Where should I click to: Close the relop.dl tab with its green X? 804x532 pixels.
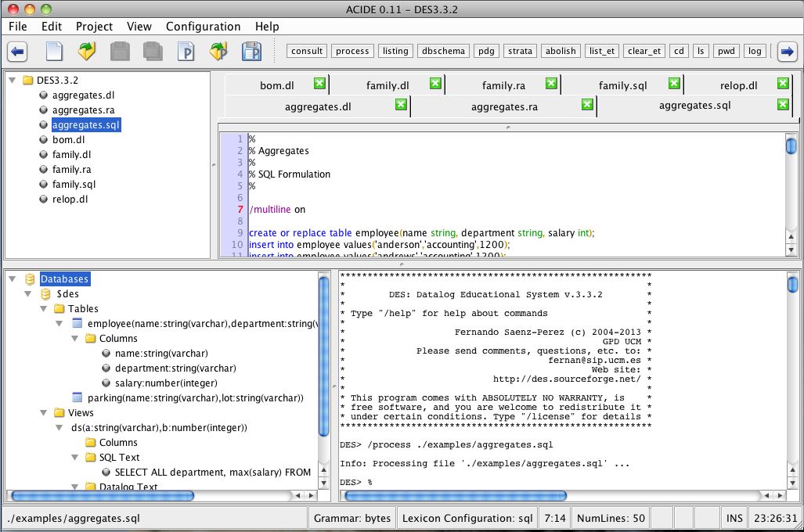(783, 83)
